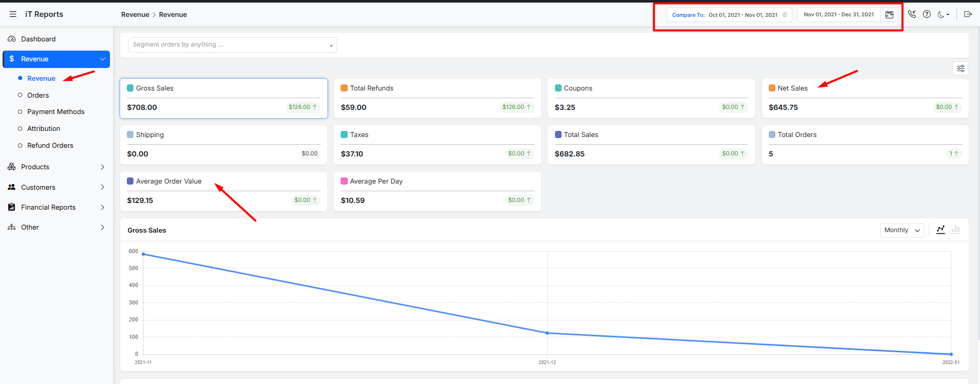The height and width of the screenshot is (384, 980).
Task: Switch chart to bar view
Action: click(955, 230)
